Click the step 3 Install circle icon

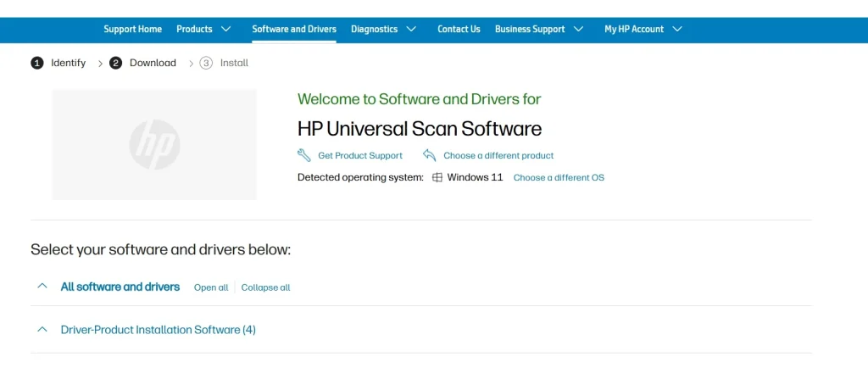click(x=206, y=63)
